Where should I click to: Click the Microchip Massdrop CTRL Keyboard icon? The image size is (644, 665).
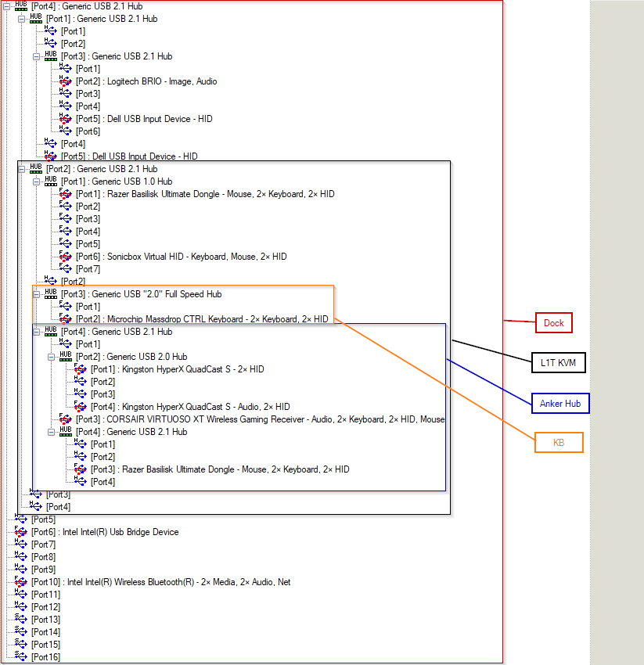[x=66, y=319]
